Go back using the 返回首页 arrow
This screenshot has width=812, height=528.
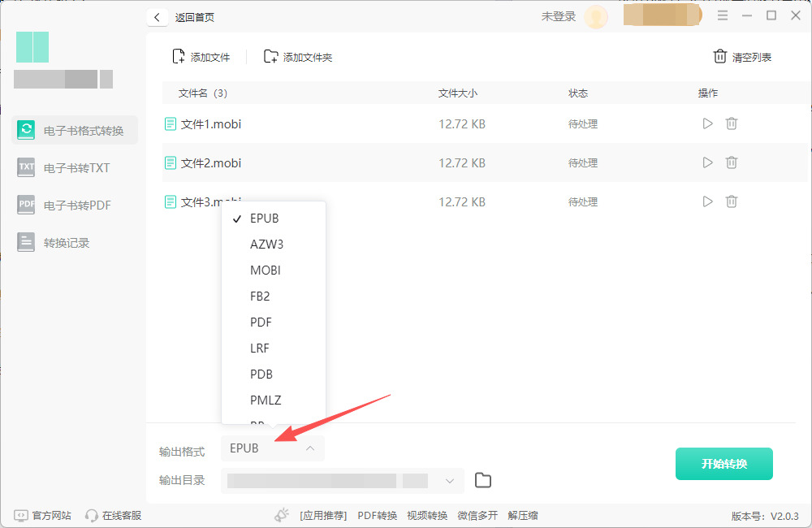[158, 17]
